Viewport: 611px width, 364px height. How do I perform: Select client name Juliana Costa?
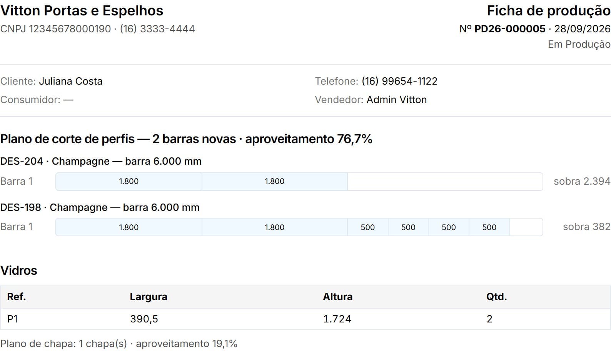pos(71,81)
